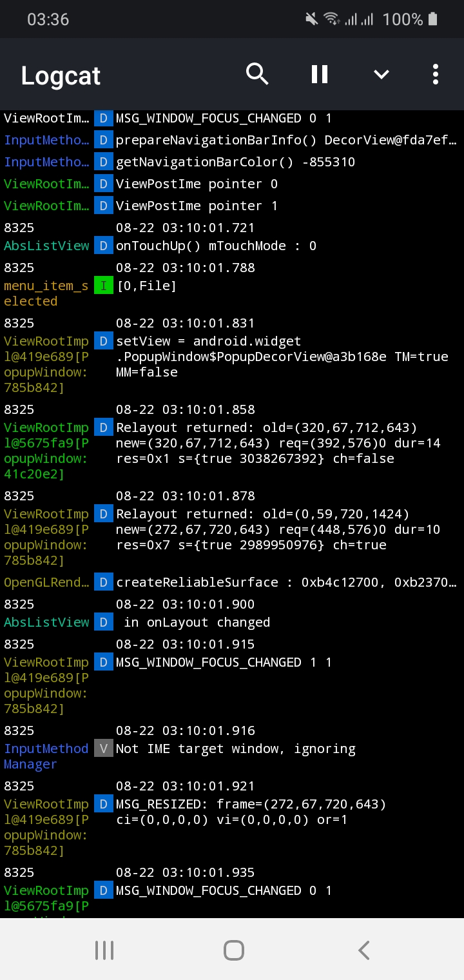Tap the green I badge on menu_item_selected
Viewport: 464px width, 980px height.
click(x=103, y=285)
